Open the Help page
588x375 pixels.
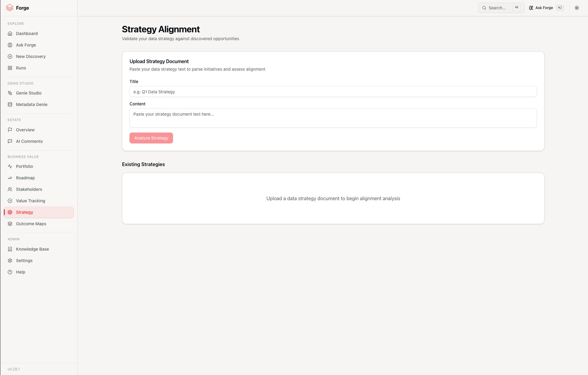pyautogui.click(x=39, y=272)
